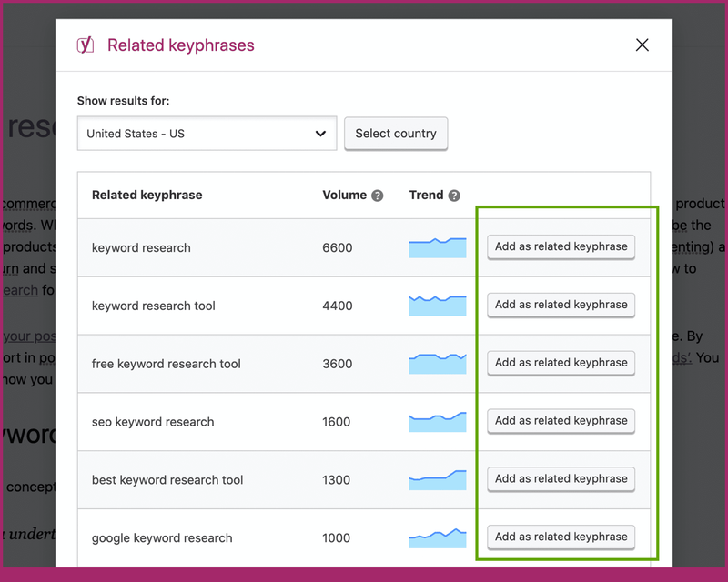Click the trend chart for 'keyword research tool'
The width and height of the screenshot is (728, 582).
tap(437, 306)
